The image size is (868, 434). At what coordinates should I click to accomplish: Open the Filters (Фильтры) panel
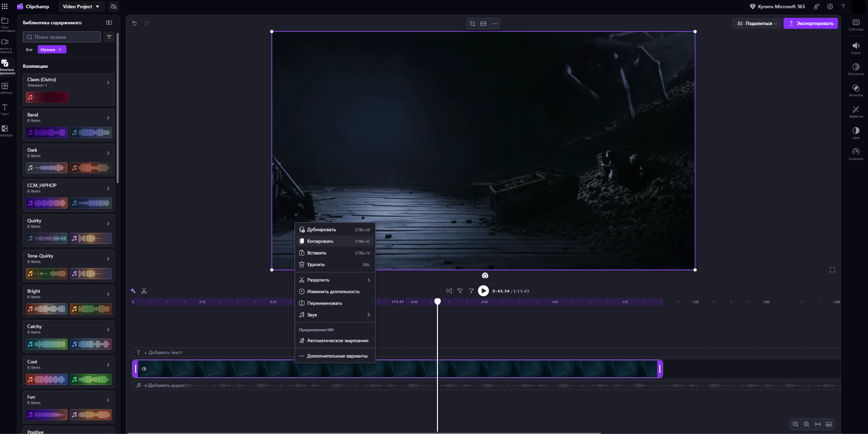pos(856,90)
